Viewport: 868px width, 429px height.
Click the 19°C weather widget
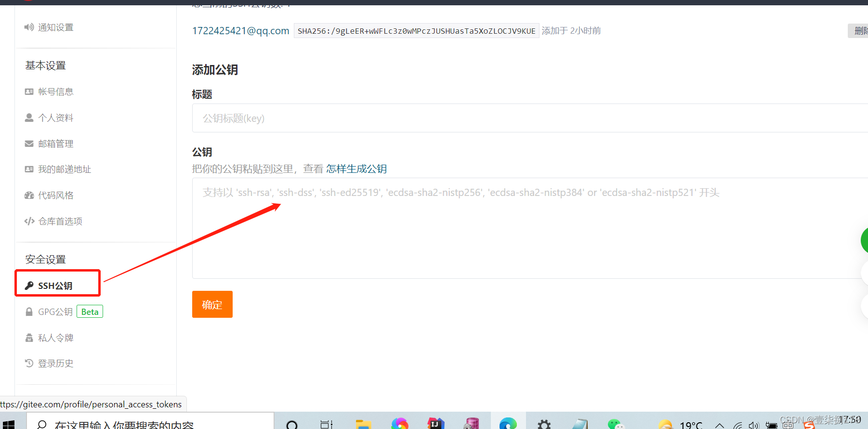point(681,424)
